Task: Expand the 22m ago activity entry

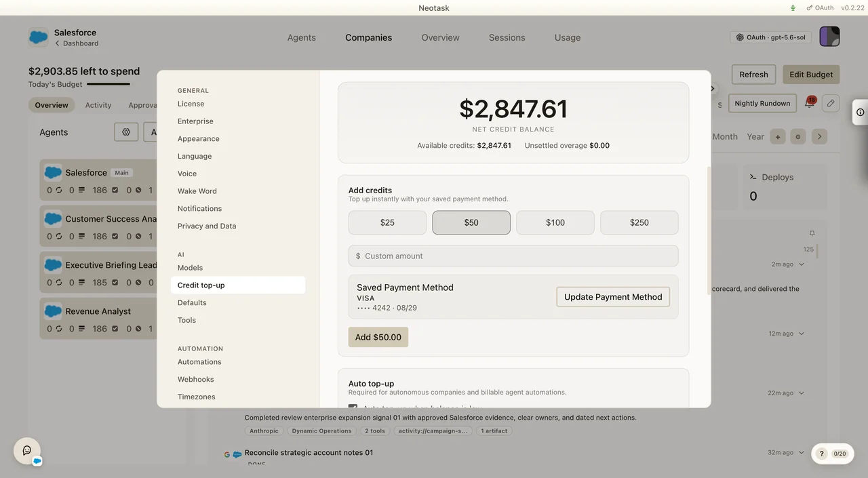Action: point(802,393)
